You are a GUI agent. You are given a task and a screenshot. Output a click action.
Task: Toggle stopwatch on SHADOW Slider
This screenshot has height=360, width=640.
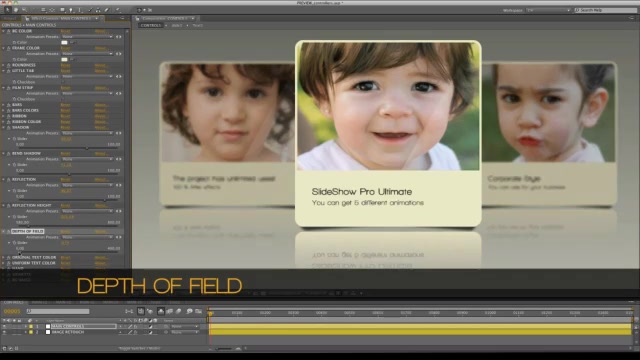14,139
